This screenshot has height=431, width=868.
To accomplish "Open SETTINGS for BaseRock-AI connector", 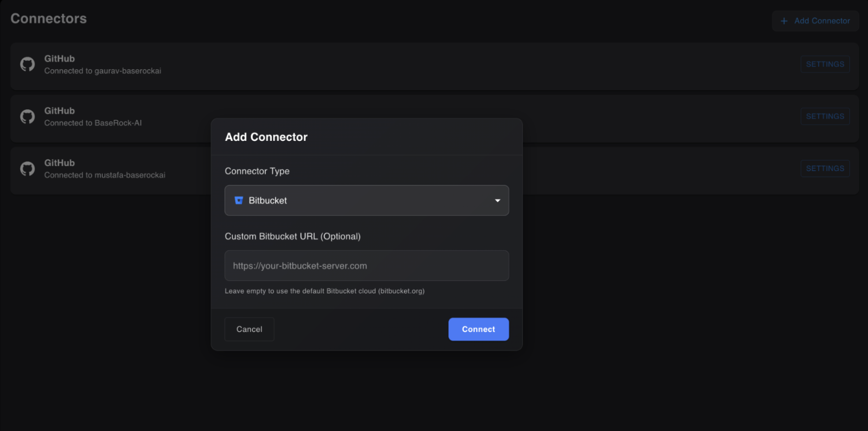I will 825,117.
